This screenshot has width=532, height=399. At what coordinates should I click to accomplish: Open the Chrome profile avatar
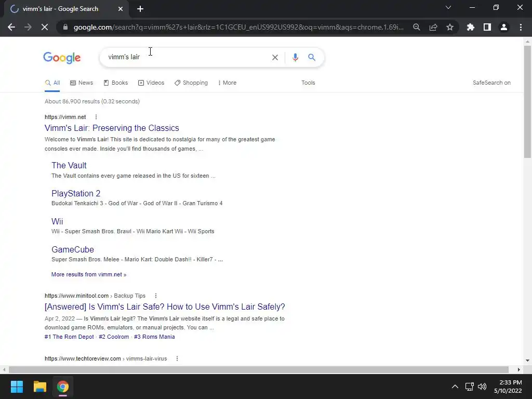click(x=504, y=27)
